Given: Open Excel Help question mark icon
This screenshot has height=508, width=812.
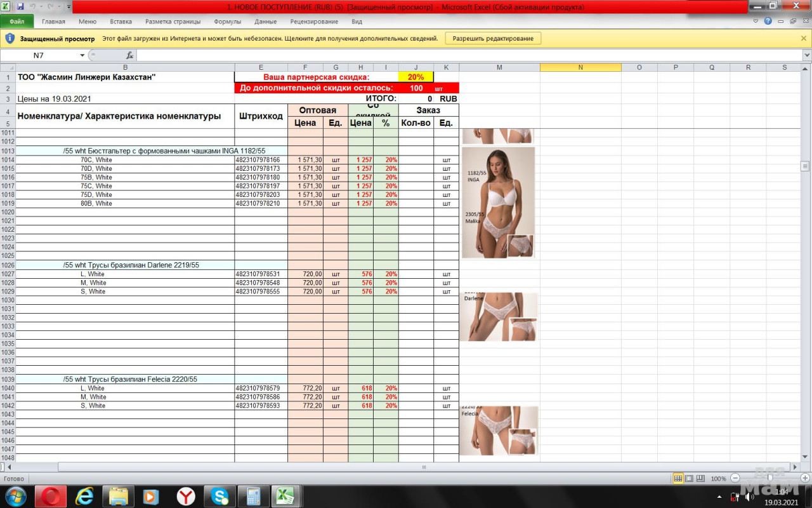Looking at the screenshot, I should pos(768,21).
